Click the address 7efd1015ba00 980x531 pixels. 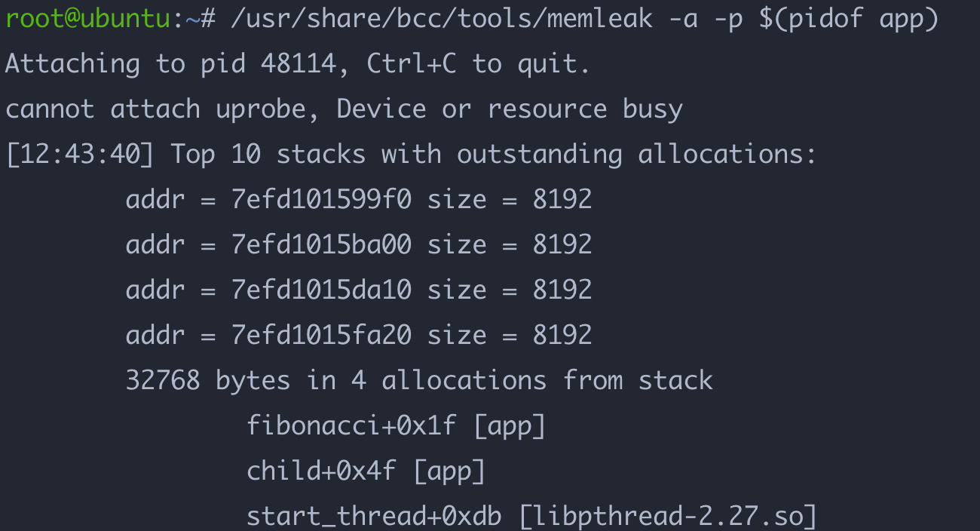tap(321, 245)
